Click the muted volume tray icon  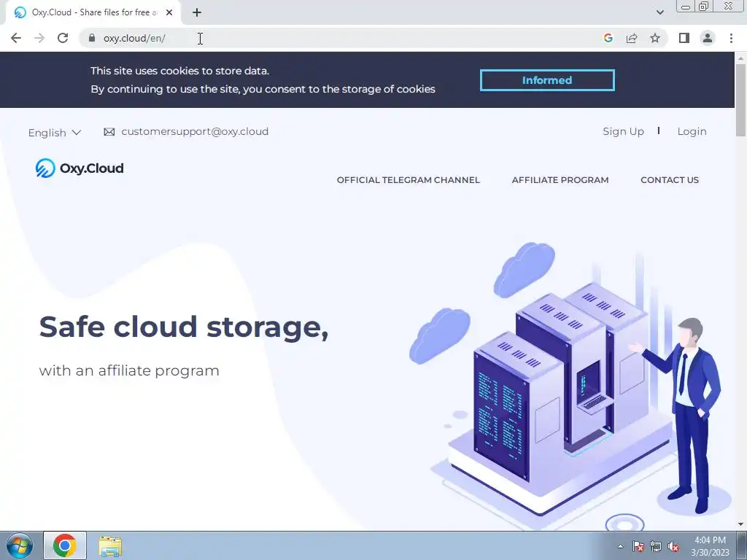pos(673,546)
